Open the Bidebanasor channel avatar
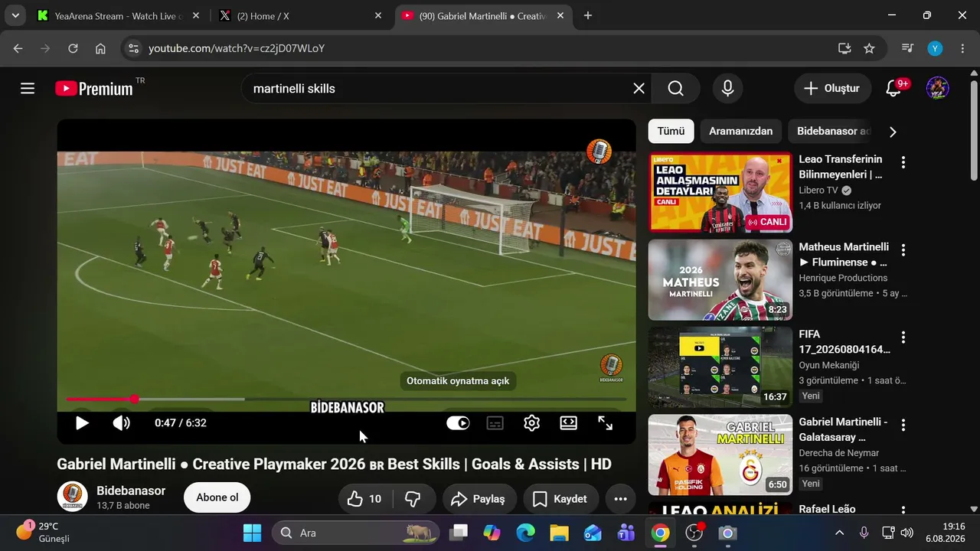The width and height of the screenshot is (980, 551). coord(72,497)
